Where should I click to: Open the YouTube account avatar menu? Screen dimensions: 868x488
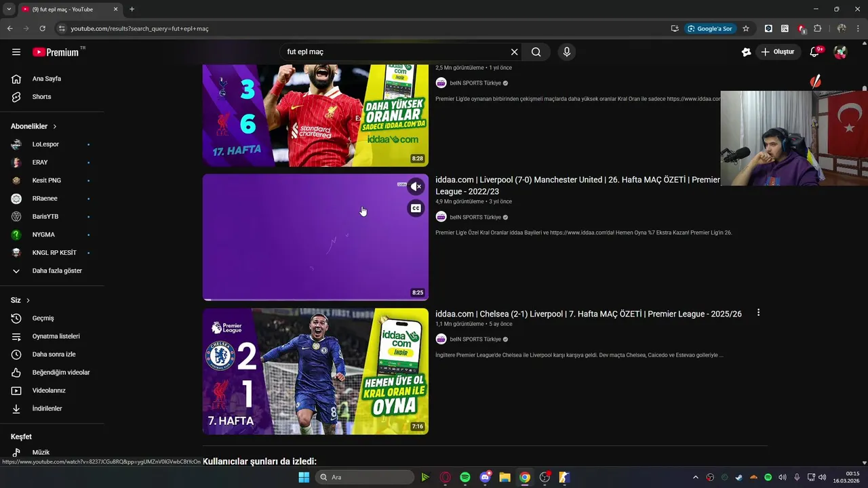coord(840,52)
